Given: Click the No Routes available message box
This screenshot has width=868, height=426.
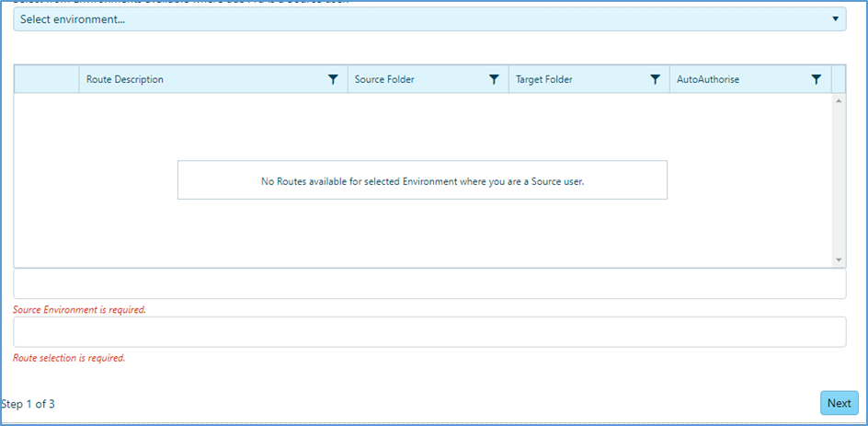Looking at the screenshot, I should click(x=422, y=180).
